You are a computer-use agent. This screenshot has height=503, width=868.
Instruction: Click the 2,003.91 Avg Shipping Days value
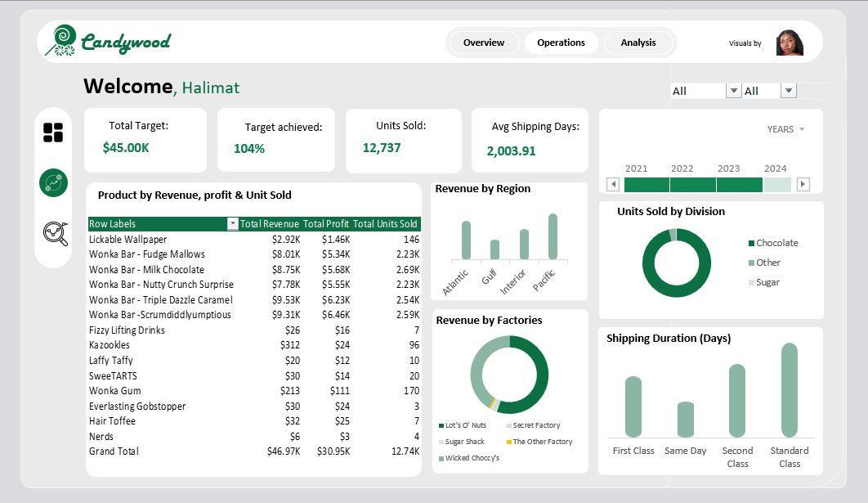[511, 151]
